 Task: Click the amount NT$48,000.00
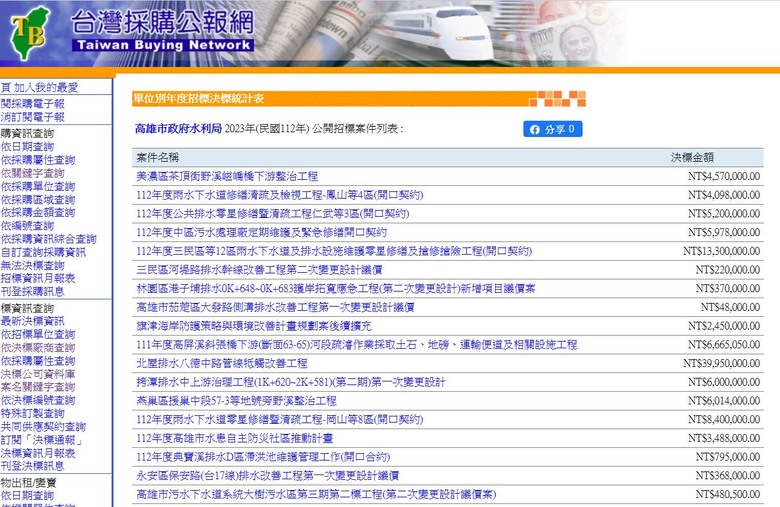pos(730,307)
